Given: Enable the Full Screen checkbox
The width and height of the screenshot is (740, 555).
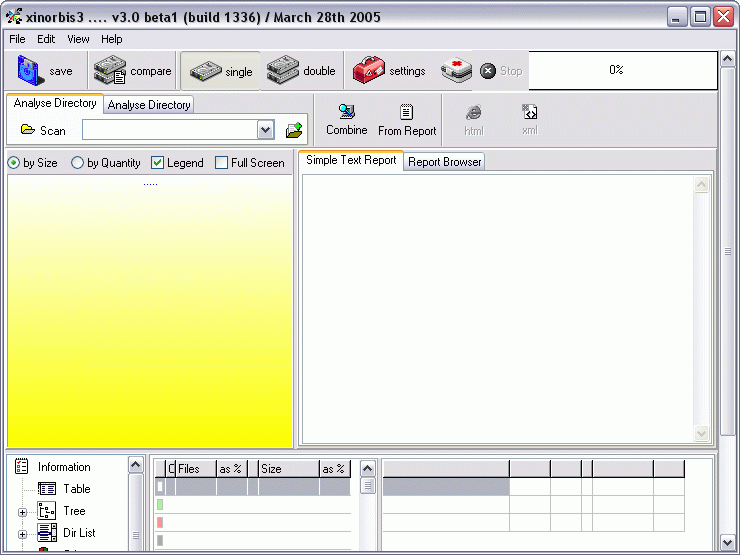Looking at the screenshot, I should (x=221, y=163).
